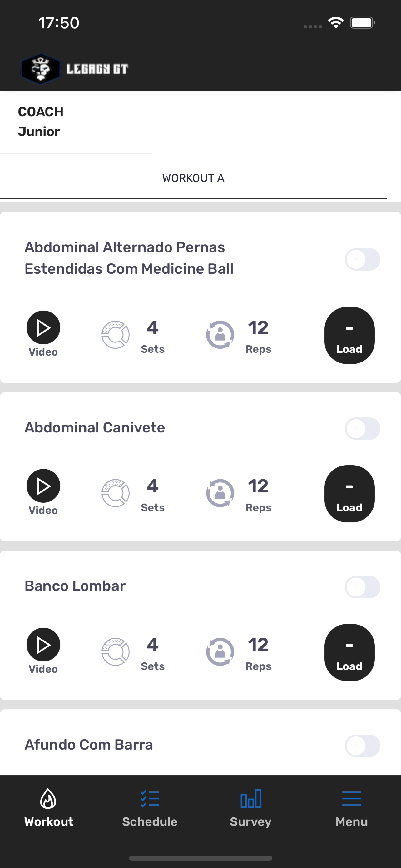Toggle completion for Abdominal Alternado Pernas exercise
This screenshot has width=401, height=868.
pos(362,259)
